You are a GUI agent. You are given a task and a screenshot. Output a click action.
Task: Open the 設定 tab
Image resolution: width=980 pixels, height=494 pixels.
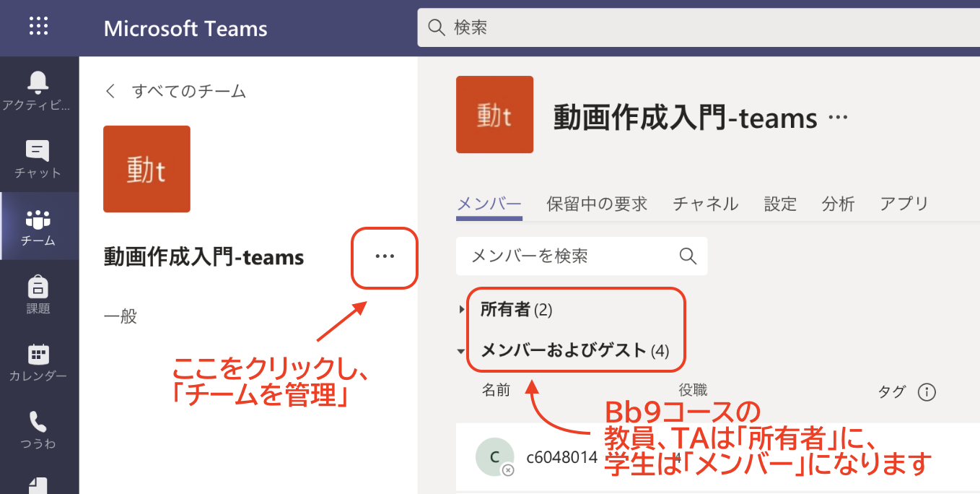click(x=780, y=204)
